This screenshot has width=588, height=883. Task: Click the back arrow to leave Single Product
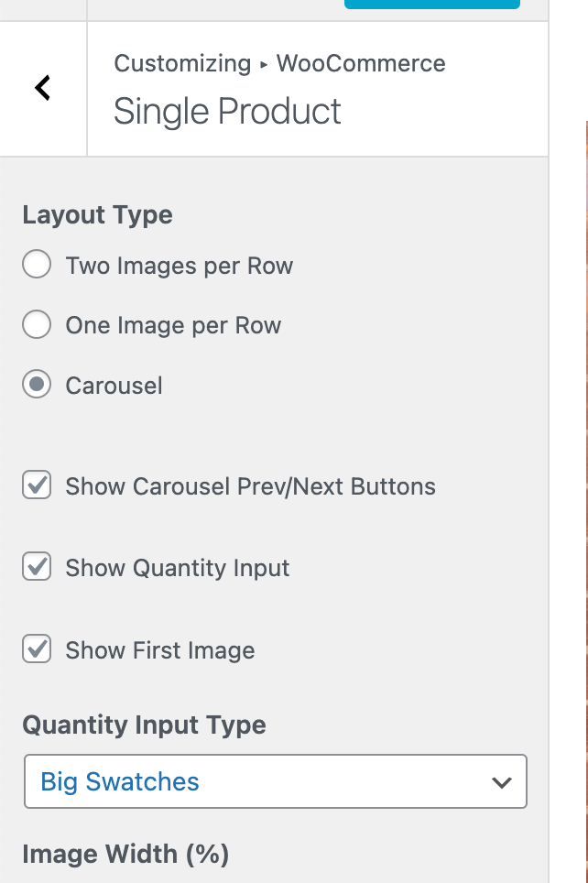[x=41, y=88]
